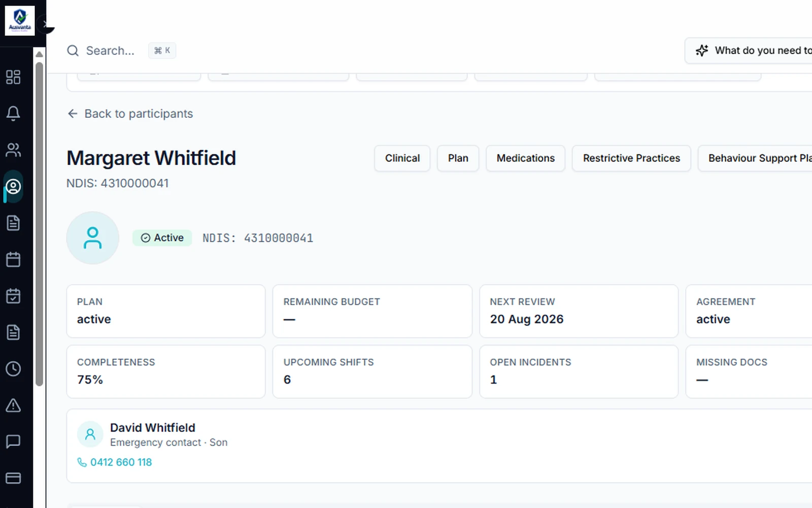Open the Behaviour Support Plan tab
The image size is (812, 508).
pos(755,158)
